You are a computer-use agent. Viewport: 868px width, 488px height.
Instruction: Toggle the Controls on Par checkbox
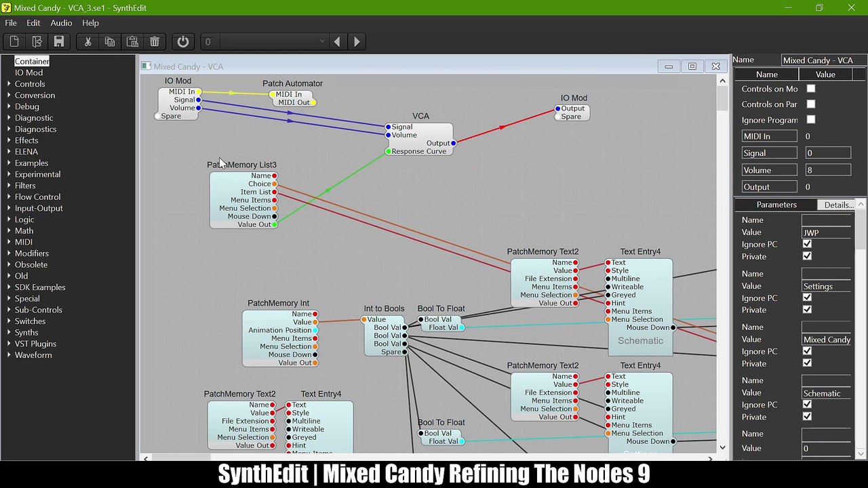(811, 104)
